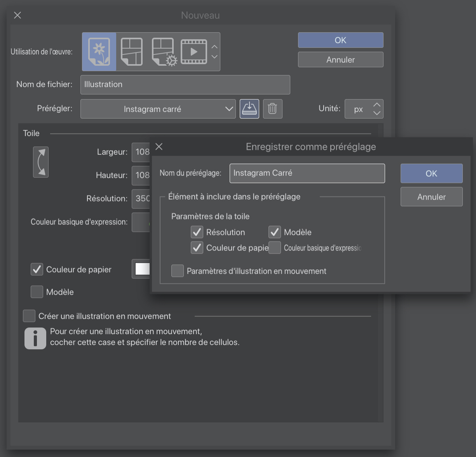The height and width of the screenshot is (457, 476).
Task: Select the Illustration work type icon
Action: 99,52
